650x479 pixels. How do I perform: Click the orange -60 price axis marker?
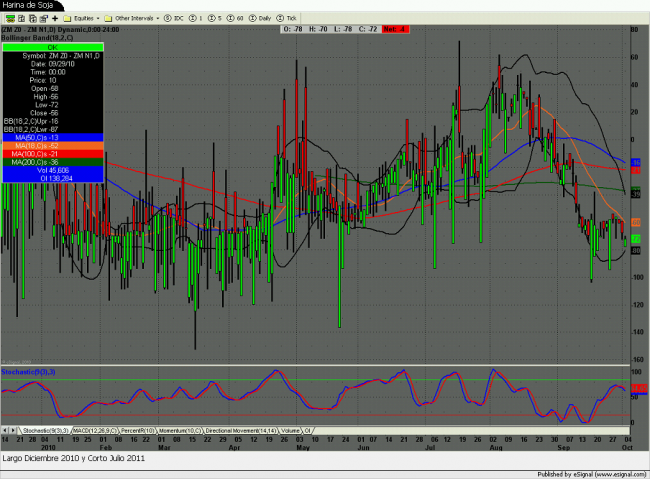(635, 223)
